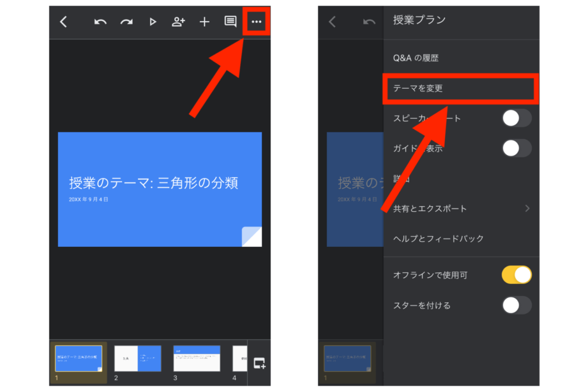Add new slide with bottom-right icon

pyautogui.click(x=259, y=363)
